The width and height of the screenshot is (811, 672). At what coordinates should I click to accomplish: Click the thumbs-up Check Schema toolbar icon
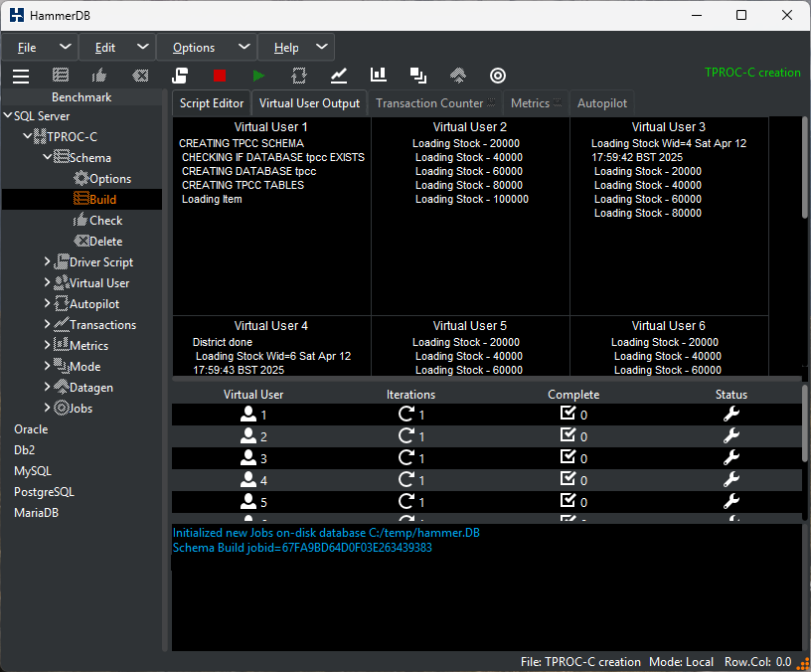(x=98, y=76)
